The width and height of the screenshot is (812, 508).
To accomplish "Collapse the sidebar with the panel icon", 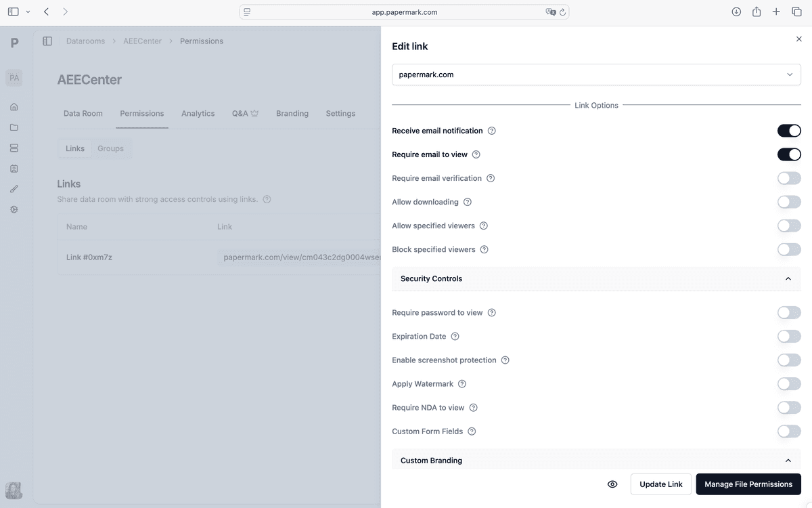I will (47, 41).
